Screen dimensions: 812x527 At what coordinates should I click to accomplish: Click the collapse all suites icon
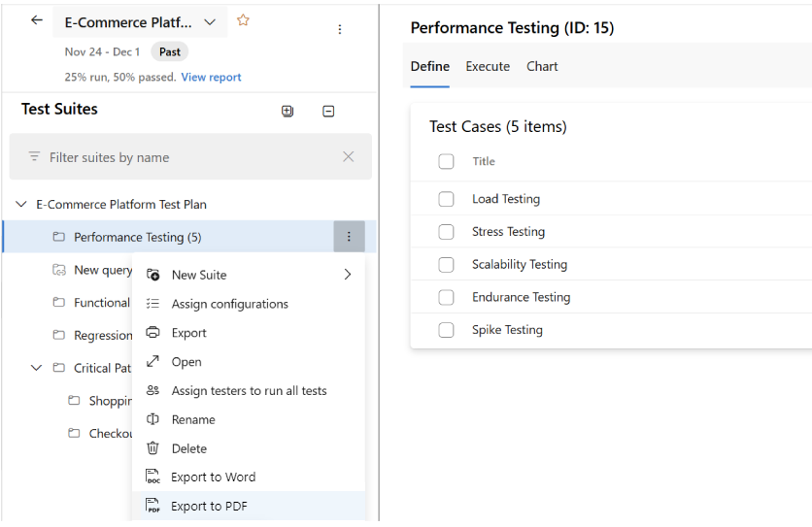328,112
